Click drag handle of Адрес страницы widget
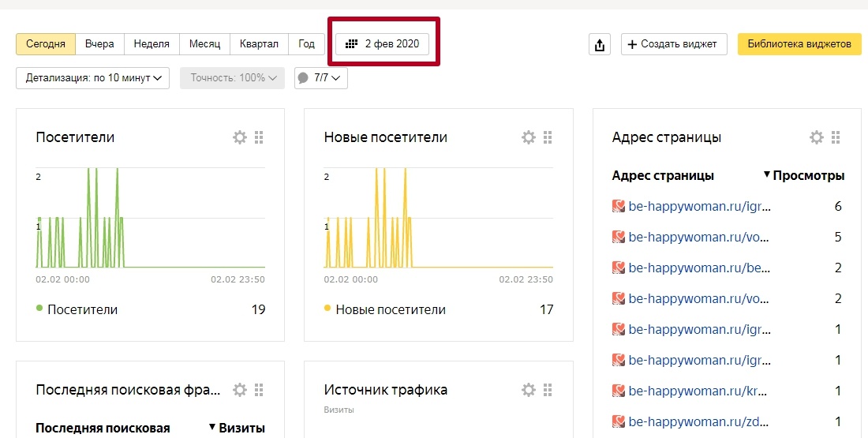This screenshot has width=868, height=438. pos(836,137)
